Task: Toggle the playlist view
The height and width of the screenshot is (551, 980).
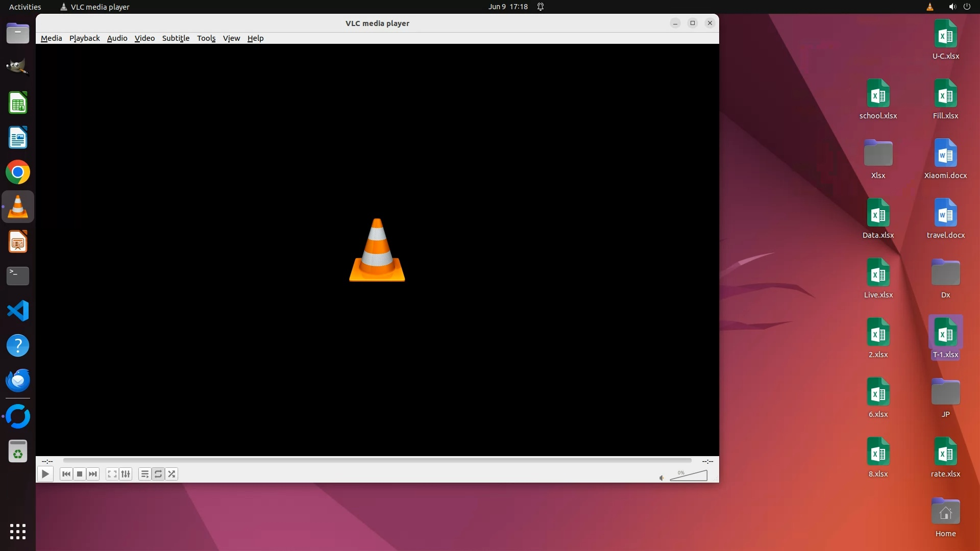Action: (x=145, y=474)
